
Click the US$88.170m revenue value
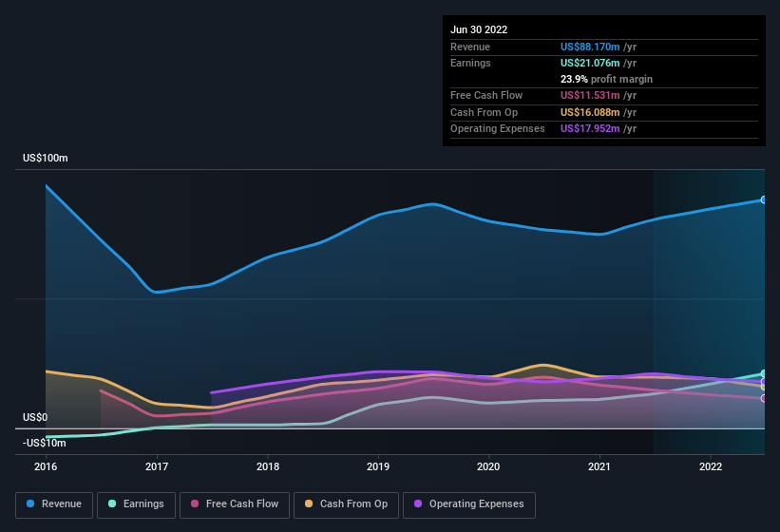590,47
